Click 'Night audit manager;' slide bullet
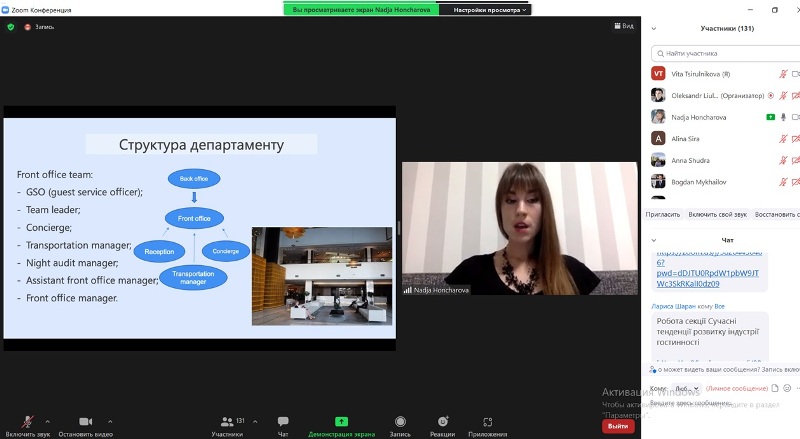The width and height of the screenshot is (800, 439). tap(72, 263)
